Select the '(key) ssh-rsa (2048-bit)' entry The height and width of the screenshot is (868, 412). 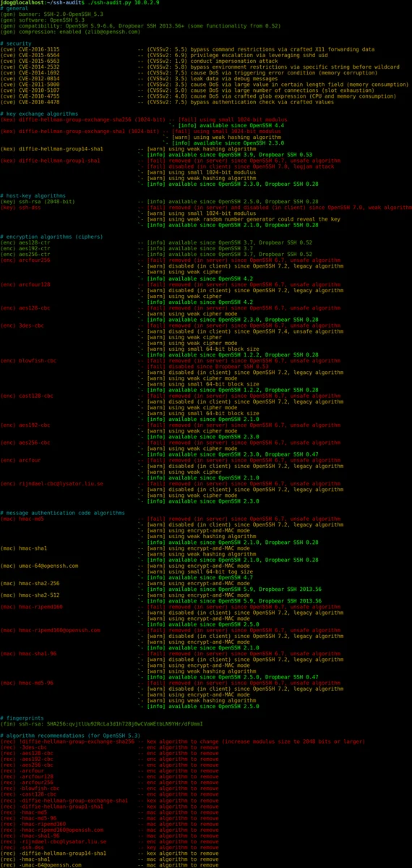pyautogui.click(x=38, y=202)
